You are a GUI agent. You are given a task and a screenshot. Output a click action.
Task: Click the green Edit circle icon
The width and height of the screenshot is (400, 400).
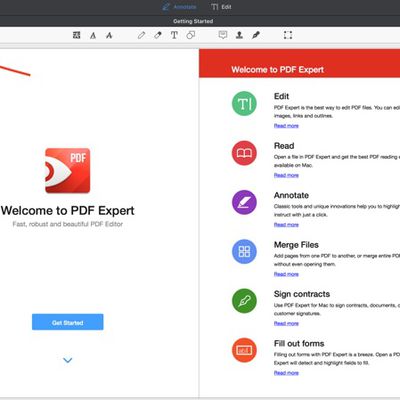tap(244, 103)
